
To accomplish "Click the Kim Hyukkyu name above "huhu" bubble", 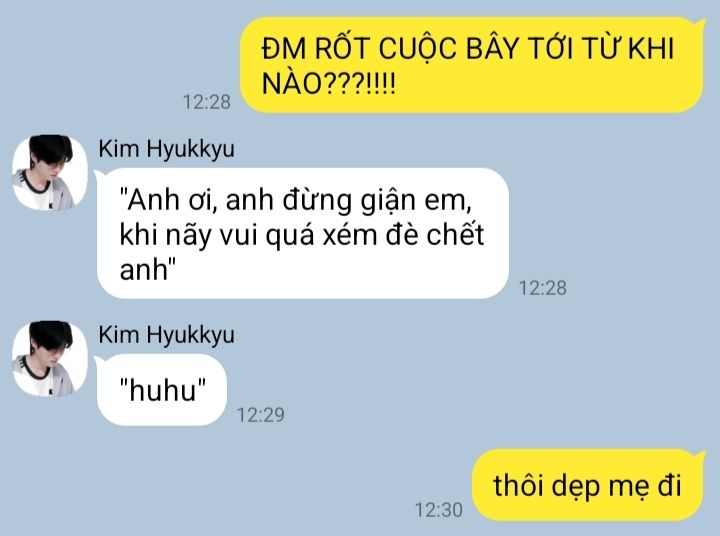I will (x=166, y=335).
